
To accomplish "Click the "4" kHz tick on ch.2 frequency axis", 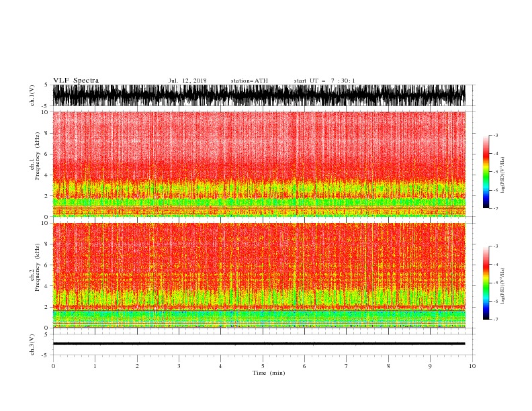I will pos(46,286).
